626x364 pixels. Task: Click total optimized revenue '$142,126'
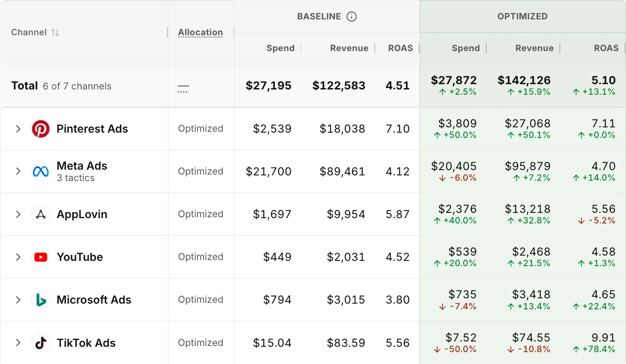pos(524,80)
